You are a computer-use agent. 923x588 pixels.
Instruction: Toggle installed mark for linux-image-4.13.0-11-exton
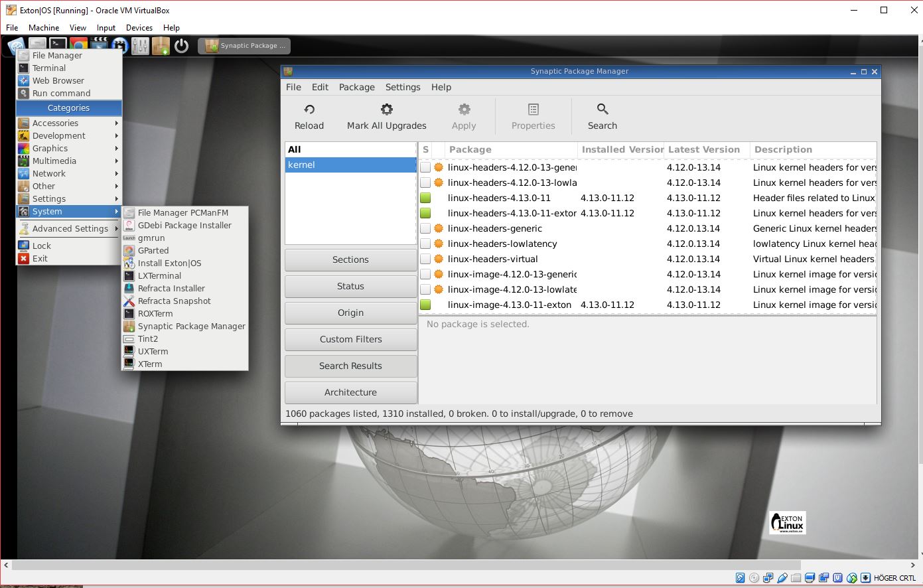[425, 305]
